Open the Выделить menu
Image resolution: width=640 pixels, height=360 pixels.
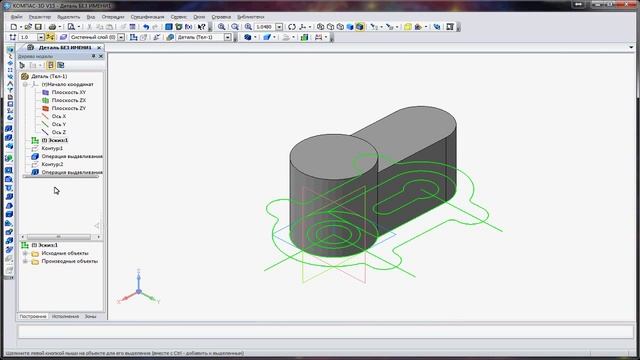69,17
